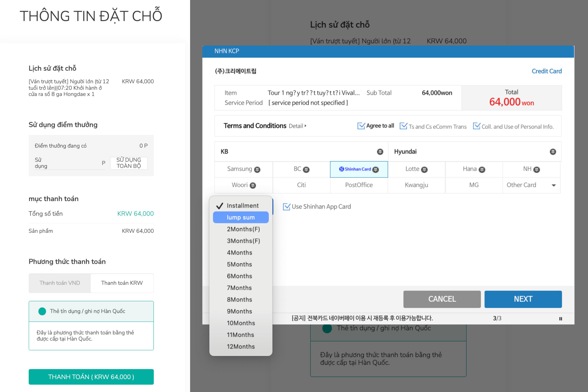This screenshot has width=588, height=392.
Task: Click the NH app card icon
Action: (537, 169)
